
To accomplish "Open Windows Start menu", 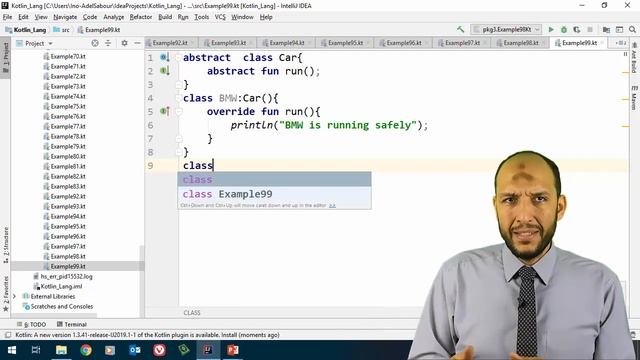I will click(12, 350).
